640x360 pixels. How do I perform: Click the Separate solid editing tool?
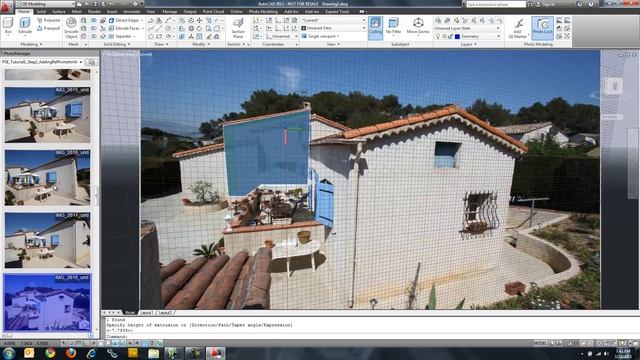(x=122, y=36)
